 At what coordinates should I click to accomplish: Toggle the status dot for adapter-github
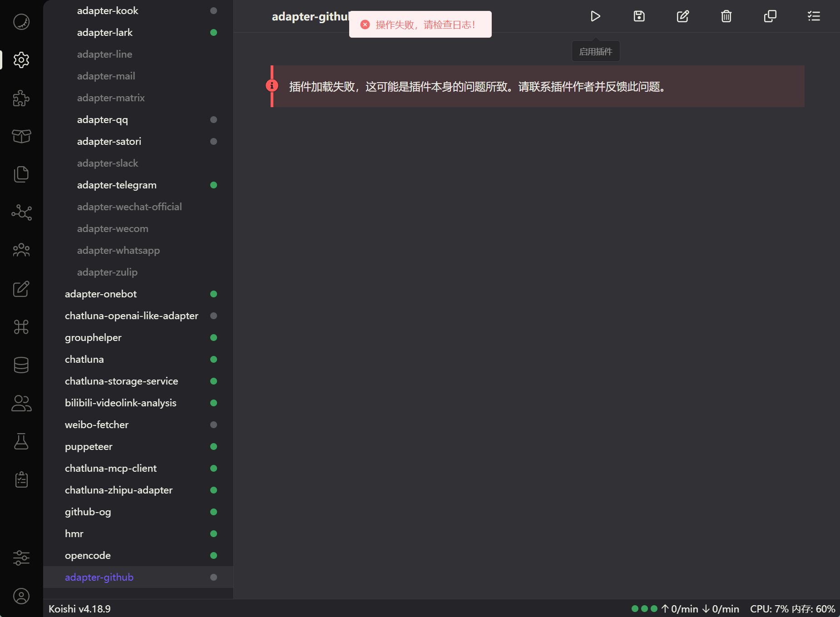click(x=213, y=578)
